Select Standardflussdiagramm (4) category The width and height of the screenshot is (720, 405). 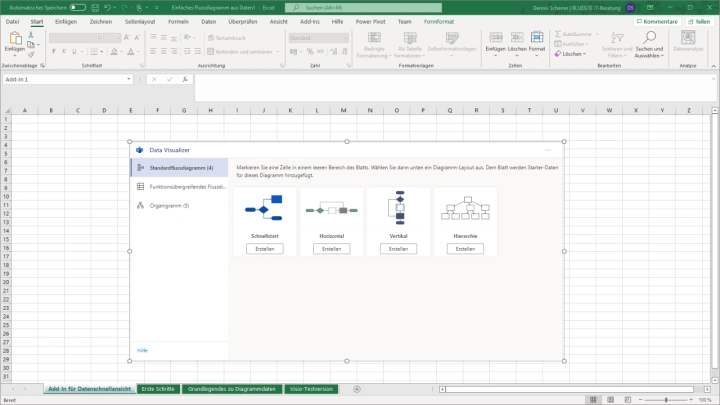pyautogui.click(x=180, y=168)
